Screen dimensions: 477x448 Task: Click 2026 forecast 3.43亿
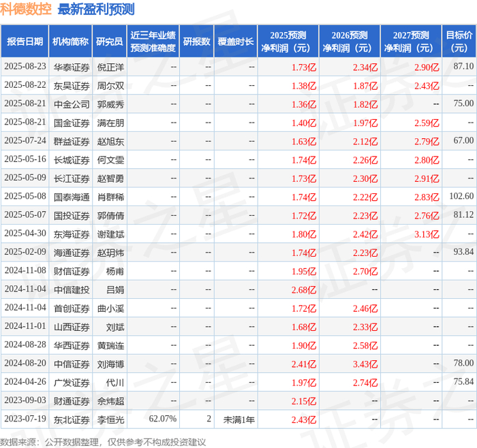365,364
